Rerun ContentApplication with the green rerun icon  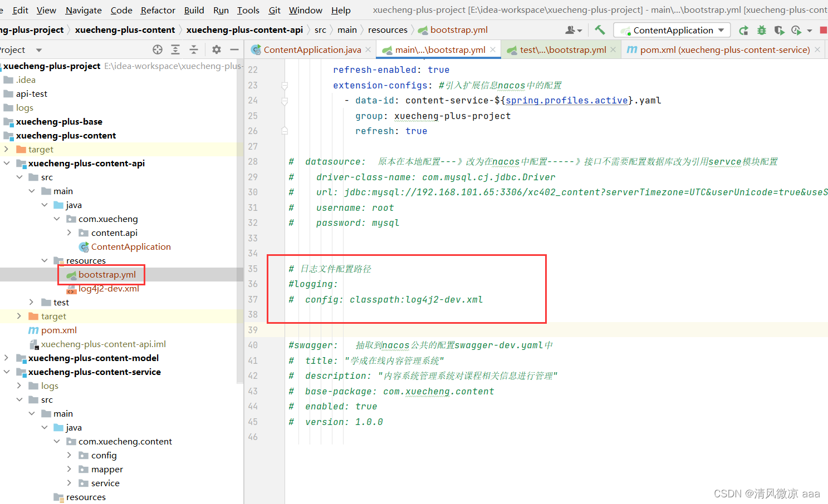pyautogui.click(x=743, y=30)
